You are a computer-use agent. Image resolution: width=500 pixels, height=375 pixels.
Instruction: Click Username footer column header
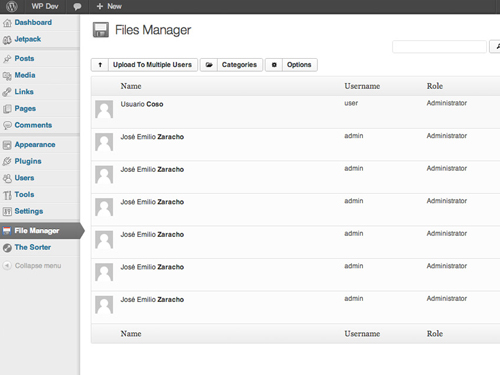click(362, 334)
